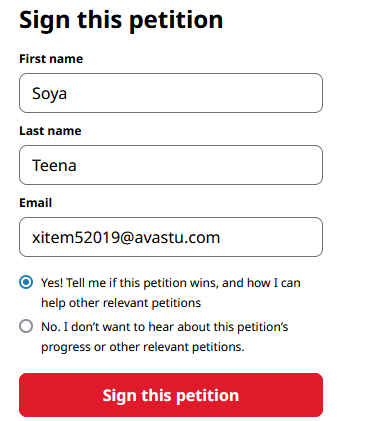
Task: Click 'progress or other relevant petitions.' text line
Action: (x=143, y=347)
